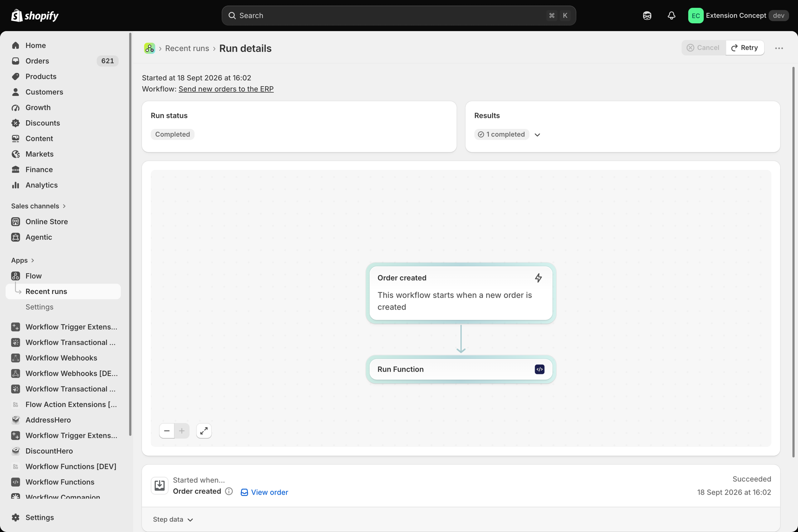Select the Run Function workflow node
The height and width of the screenshot is (532, 798).
point(461,369)
